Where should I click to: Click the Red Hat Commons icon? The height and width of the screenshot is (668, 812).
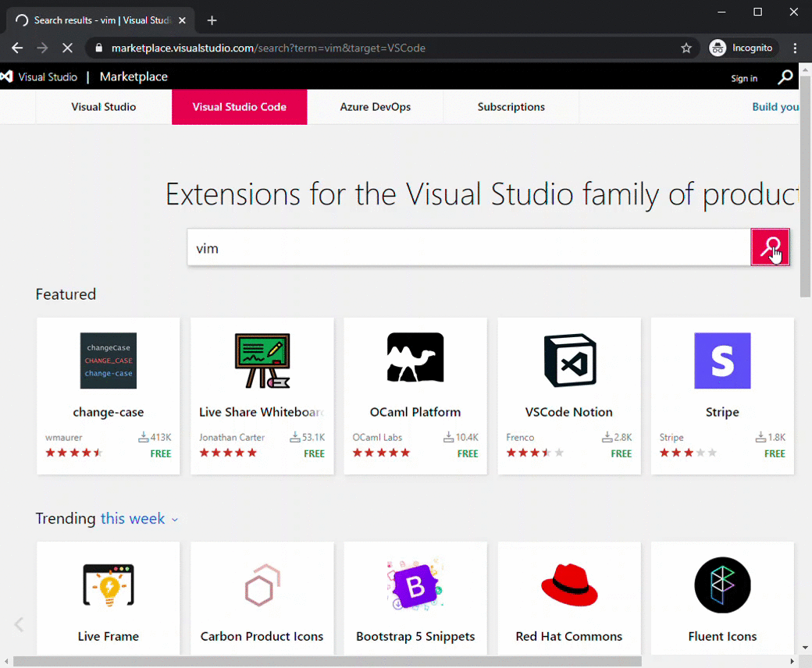click(568, 584)
